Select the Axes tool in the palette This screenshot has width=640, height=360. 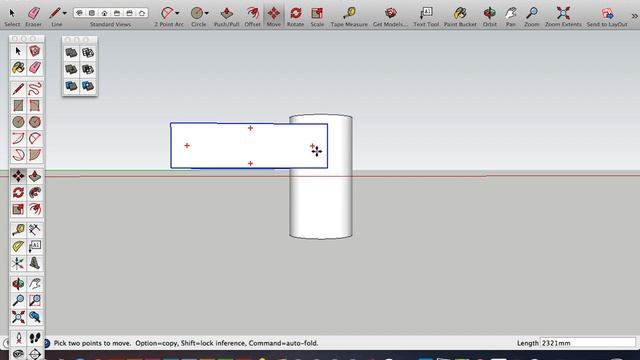point(18,263)
